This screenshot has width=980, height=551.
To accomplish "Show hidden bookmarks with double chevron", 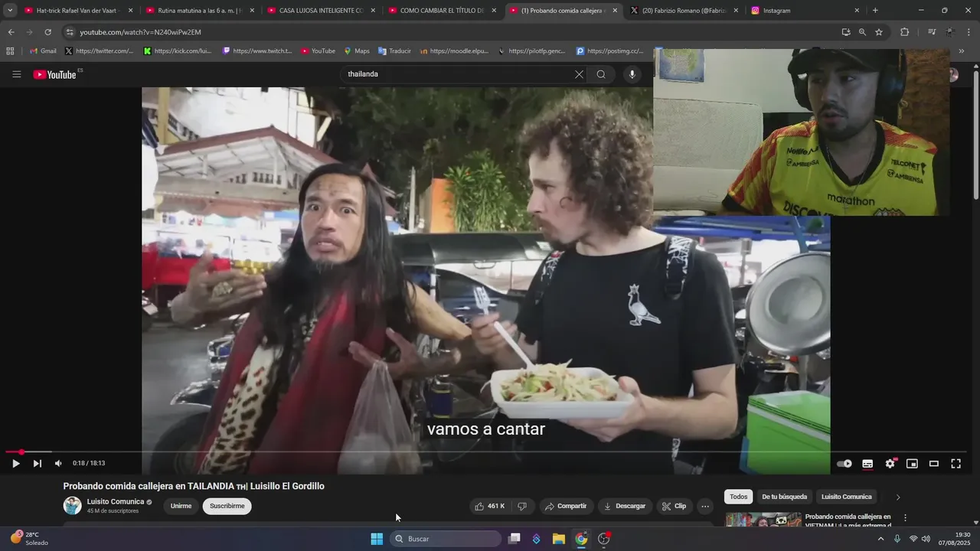I will 961,51.
